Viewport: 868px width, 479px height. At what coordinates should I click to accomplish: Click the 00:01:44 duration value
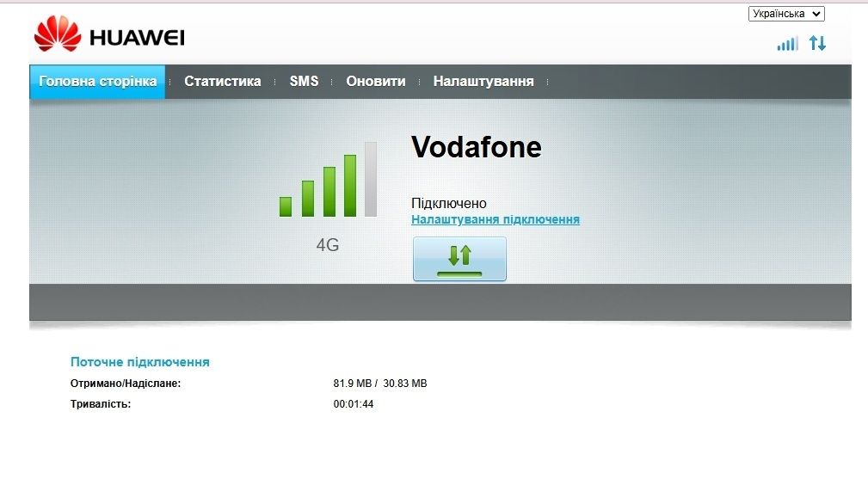click(x=354, y=404)
